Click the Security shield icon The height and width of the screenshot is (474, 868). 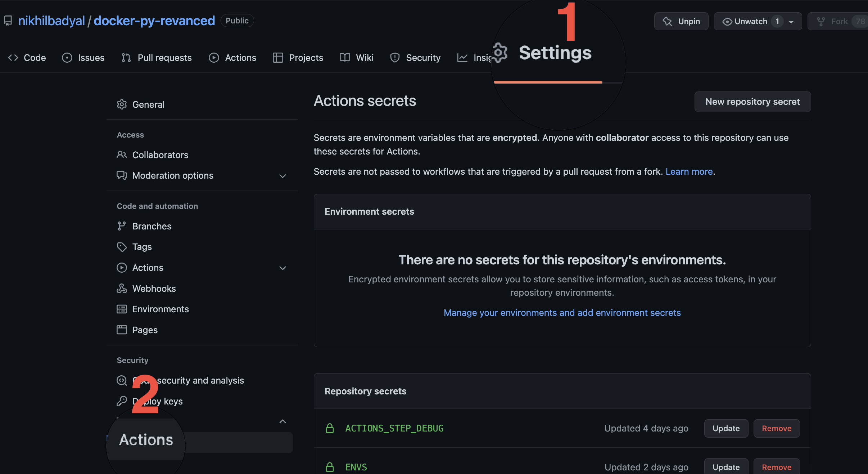point(395,58)
